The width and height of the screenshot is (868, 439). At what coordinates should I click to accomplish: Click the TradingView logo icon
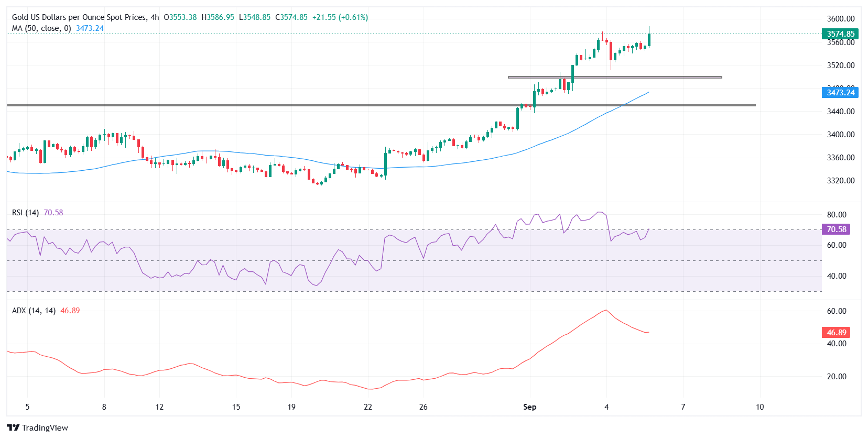coord(13,427)
